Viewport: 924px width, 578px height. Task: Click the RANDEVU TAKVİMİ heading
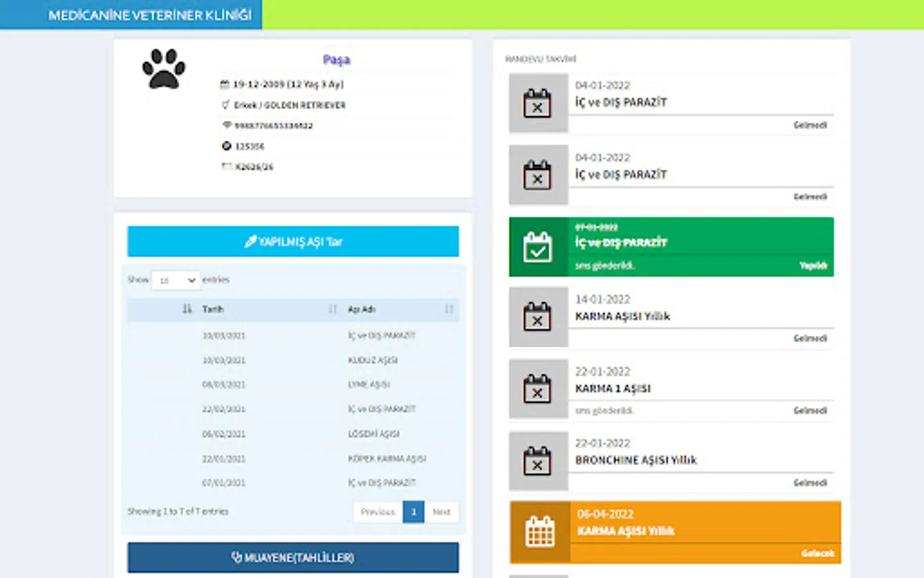540,59
